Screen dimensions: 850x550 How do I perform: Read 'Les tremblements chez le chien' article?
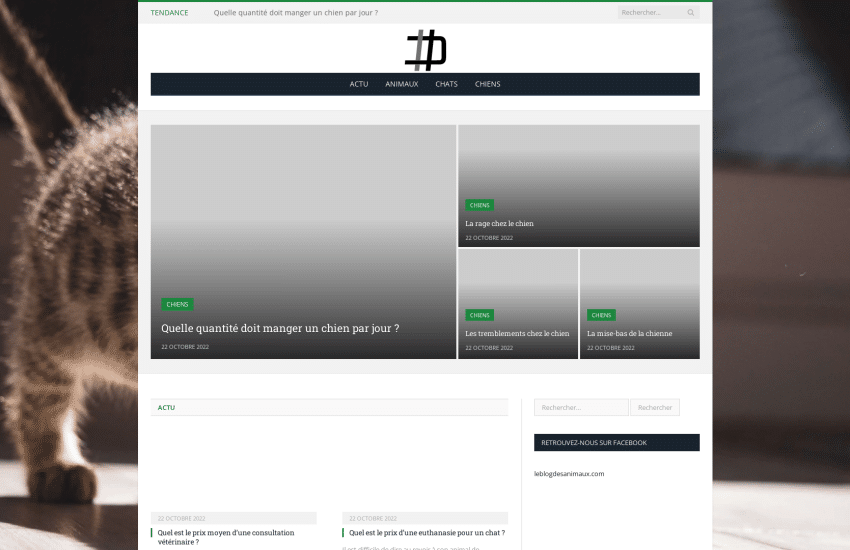coord(517,334)
